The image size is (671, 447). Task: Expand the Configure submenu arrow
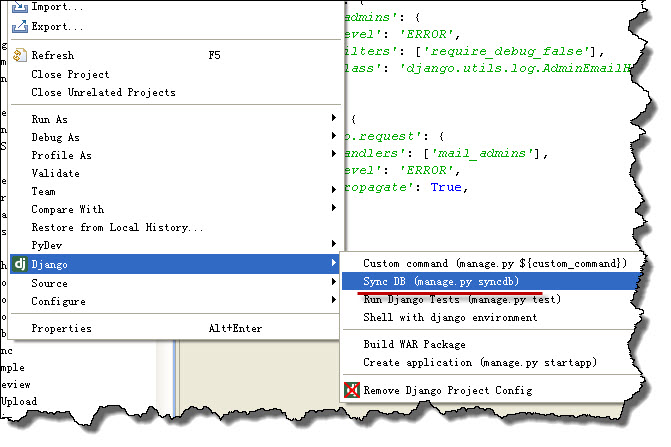pyautogui.click(x=334, y=299)
